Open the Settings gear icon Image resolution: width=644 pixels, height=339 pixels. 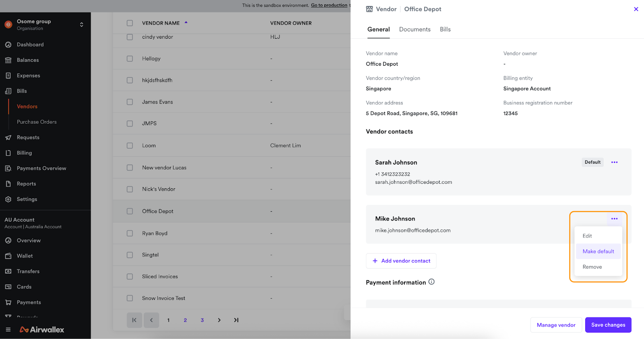8,199
